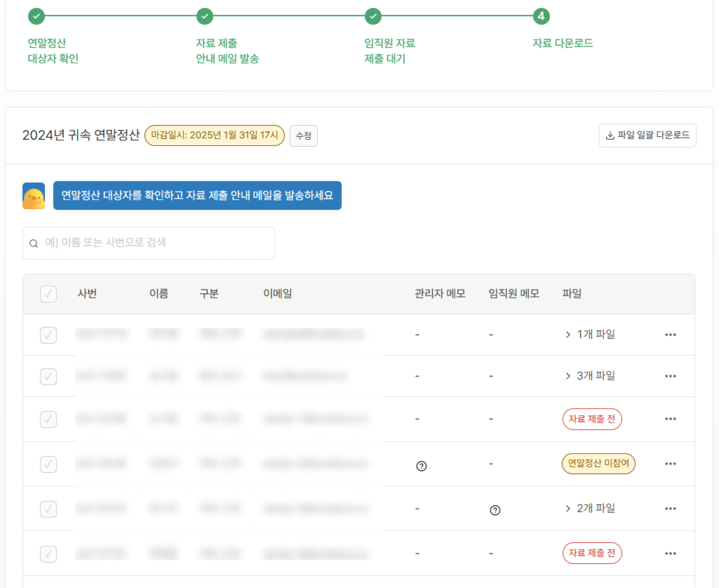Click the checkmark icon above 연말정산 대상자 확인

pyautogui.click(x=36, y=16)
